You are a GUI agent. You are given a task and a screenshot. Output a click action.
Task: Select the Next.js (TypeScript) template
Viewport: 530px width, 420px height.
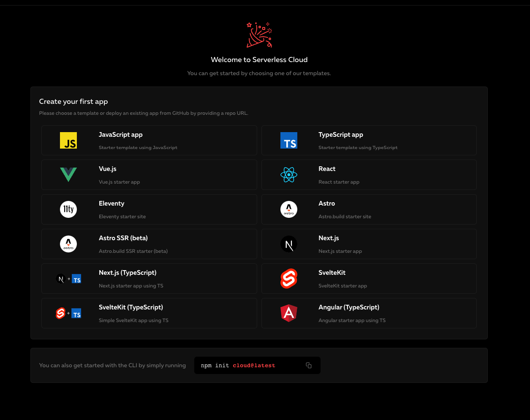(149, 278)
